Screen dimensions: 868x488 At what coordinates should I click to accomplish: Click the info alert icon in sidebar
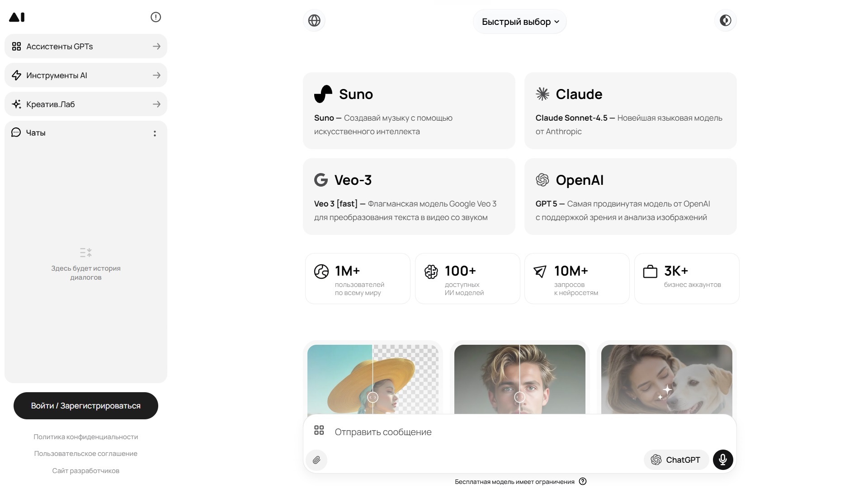pyautogui.click(x=156, y=17)
